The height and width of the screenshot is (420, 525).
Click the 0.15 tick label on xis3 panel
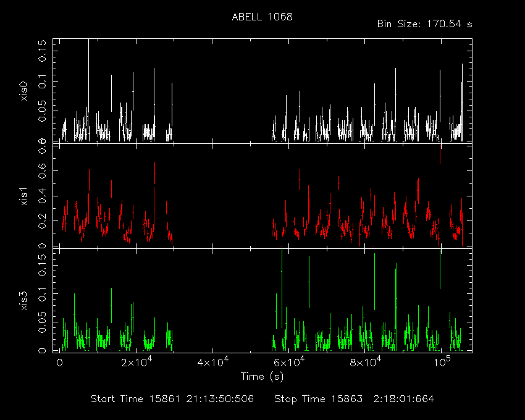(43, 265)
